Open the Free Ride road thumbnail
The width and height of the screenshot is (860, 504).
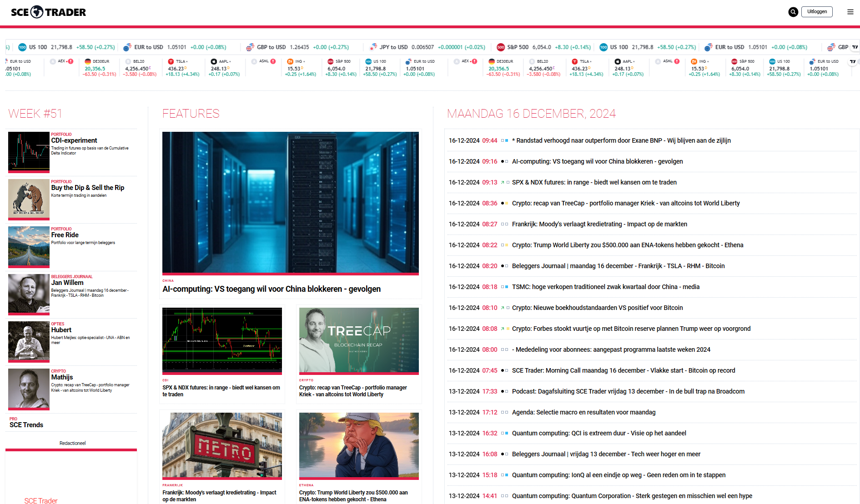click(29, 247)
